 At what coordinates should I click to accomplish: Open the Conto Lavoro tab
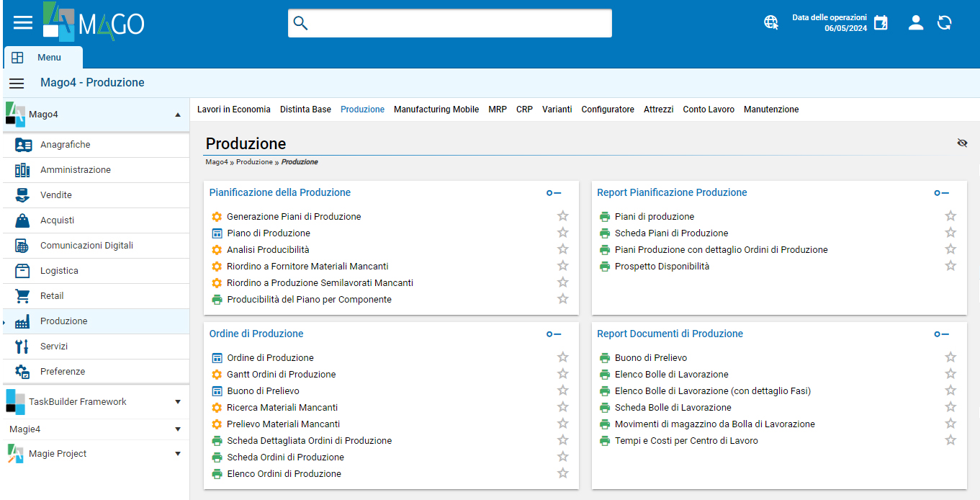[x=709, y=110]
